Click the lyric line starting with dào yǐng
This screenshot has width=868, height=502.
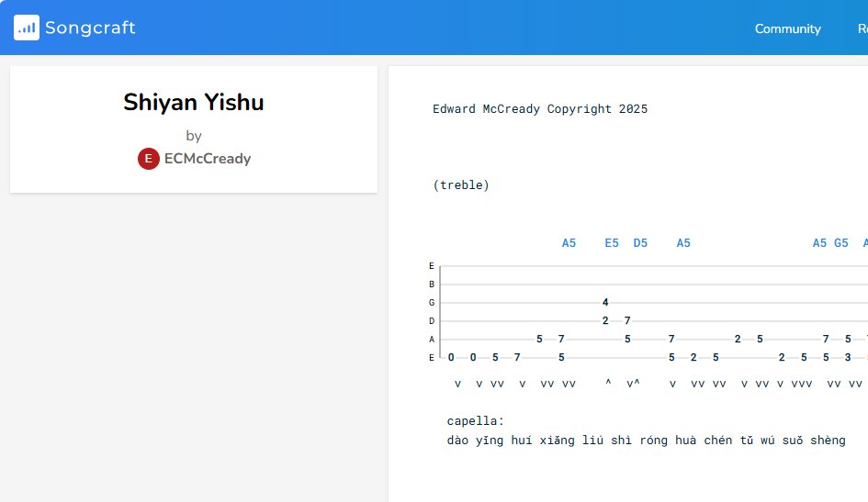tap(646, 441)
